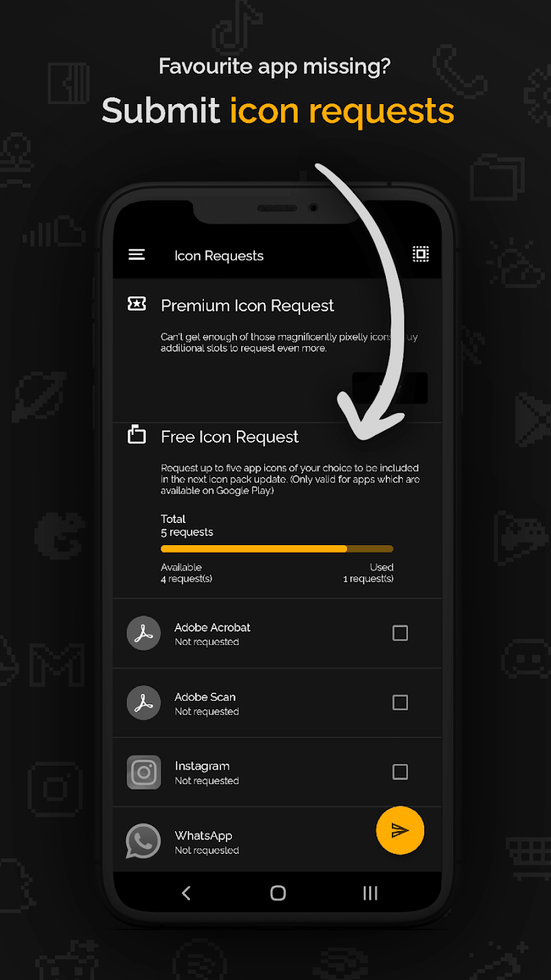Screen dimensions: 551x980
Task: Tap the Android back navigation button
Action: tap(186, 893)
